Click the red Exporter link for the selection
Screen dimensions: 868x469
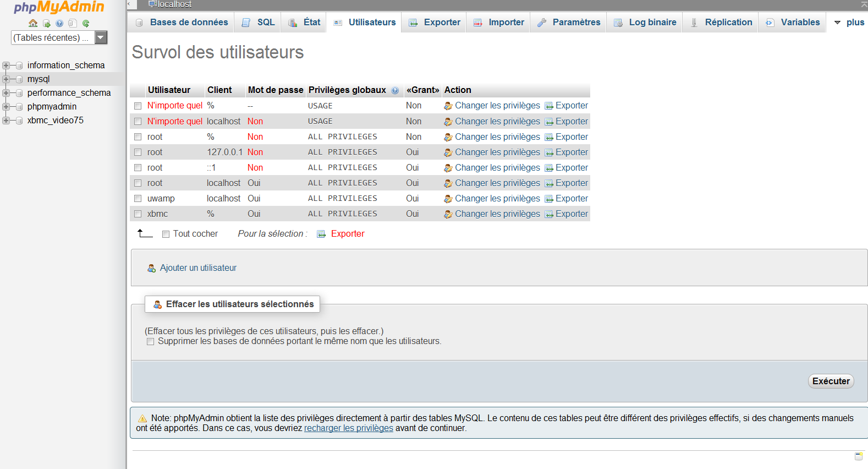[348, 234]
